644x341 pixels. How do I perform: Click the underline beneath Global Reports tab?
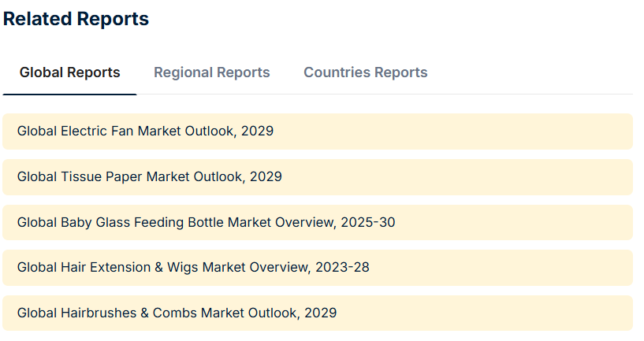(70, 95)
